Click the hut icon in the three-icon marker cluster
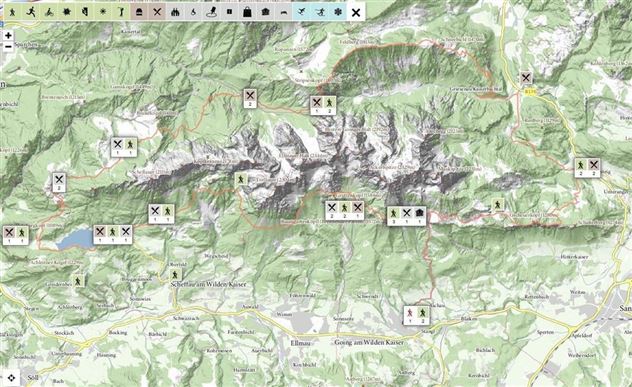The width and height of the screenshot is (632, 387). (x=419, y=213)
